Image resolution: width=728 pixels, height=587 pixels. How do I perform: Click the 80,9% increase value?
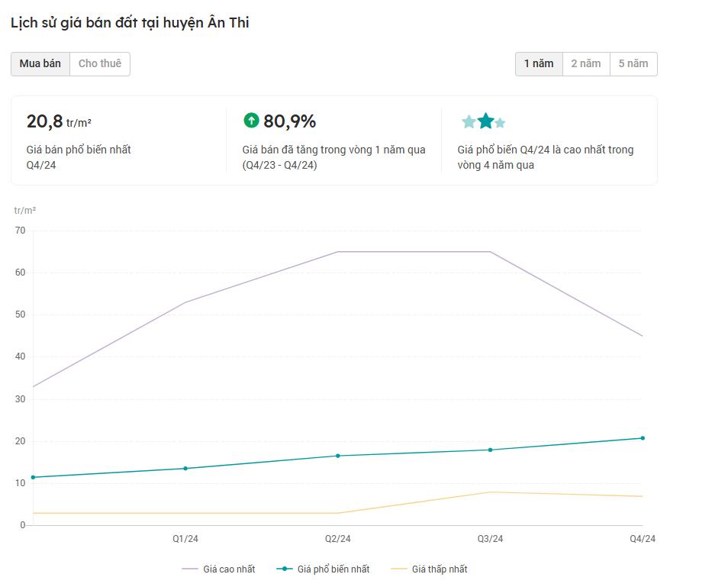tap(289, 121)
